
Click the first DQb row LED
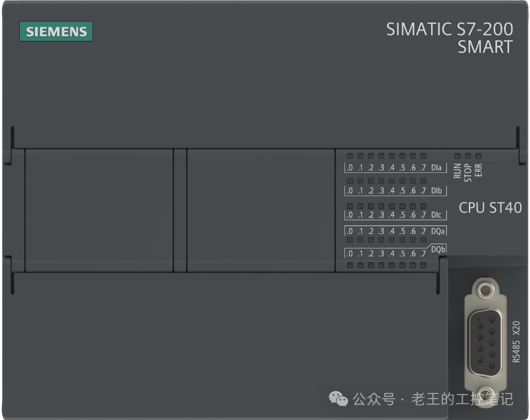pyautogui.click(x=350, y=265)
